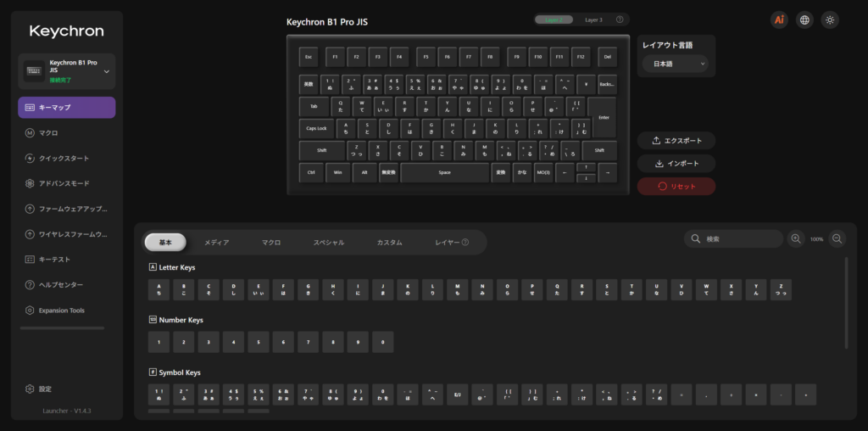Select the ¥ key on keyboard preview

586,84
